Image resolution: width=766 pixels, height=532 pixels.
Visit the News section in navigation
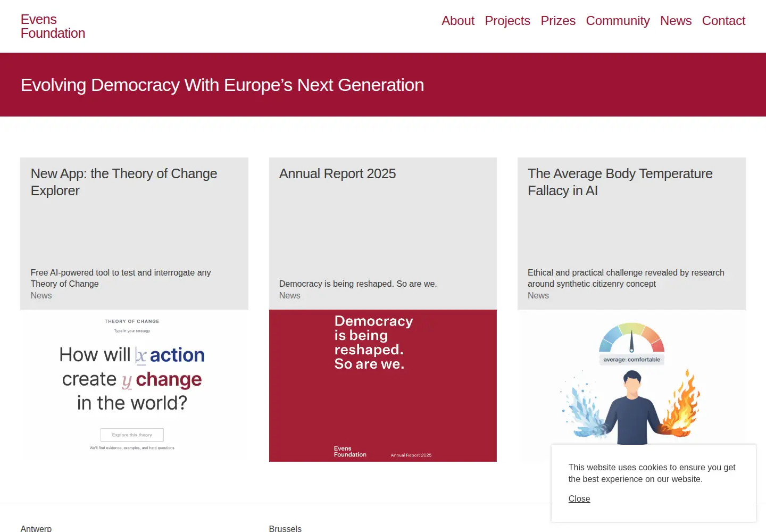676,21
